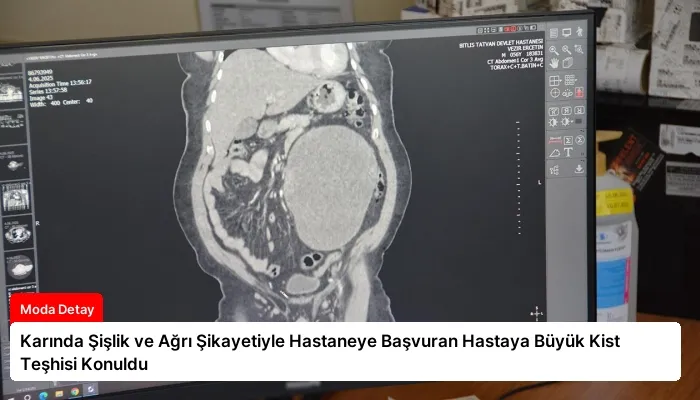Viewport: 700px width, 400px height.
Task: Open the second series thumbnail
Action: point(13,125)
